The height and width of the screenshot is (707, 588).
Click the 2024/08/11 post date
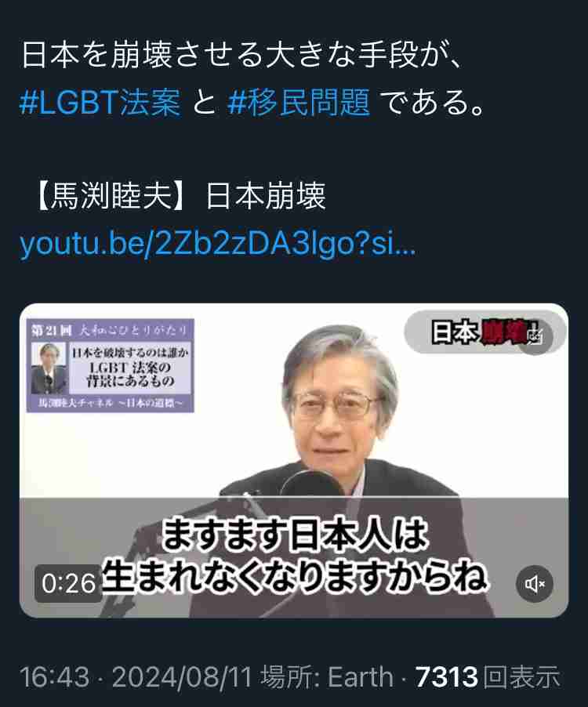pos(182,676)
